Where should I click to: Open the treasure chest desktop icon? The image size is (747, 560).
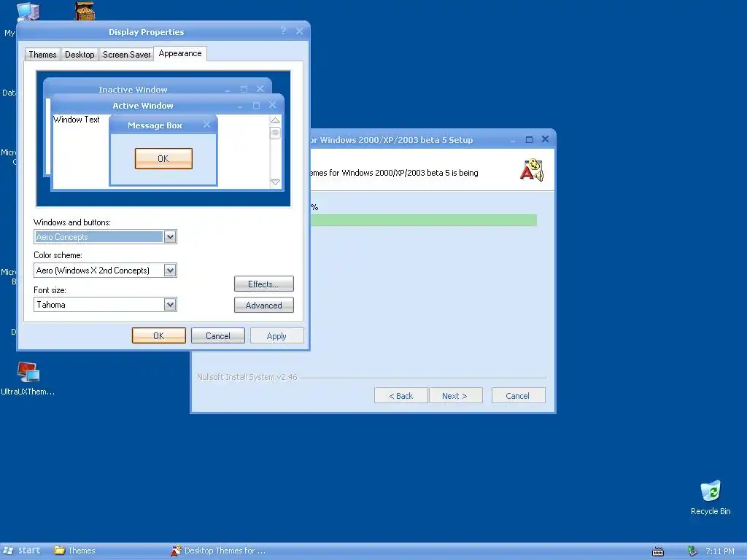coord(85,10)
